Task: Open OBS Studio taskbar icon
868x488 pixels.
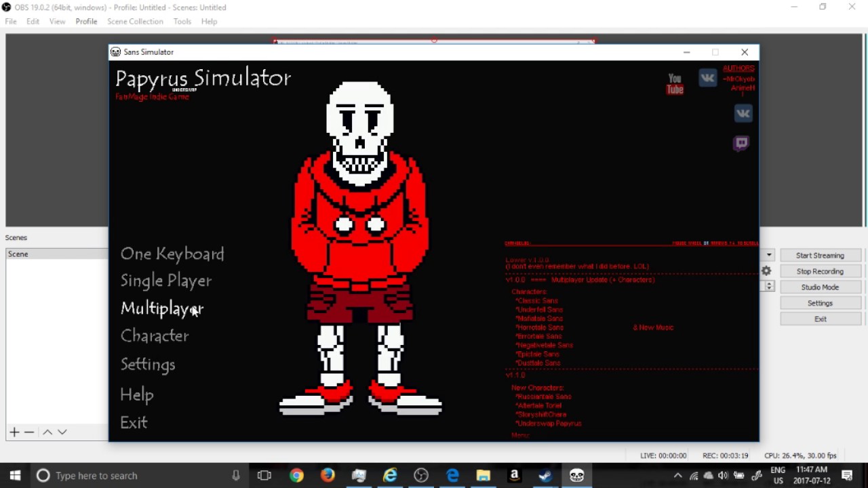Action: pos(422,476)
